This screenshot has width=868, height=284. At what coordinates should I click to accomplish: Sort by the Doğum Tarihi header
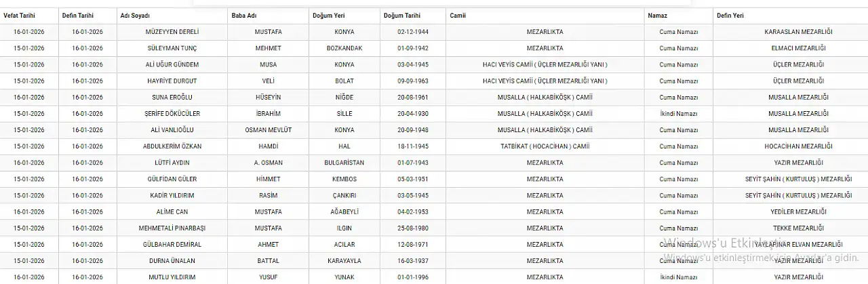tap(401, 15)
